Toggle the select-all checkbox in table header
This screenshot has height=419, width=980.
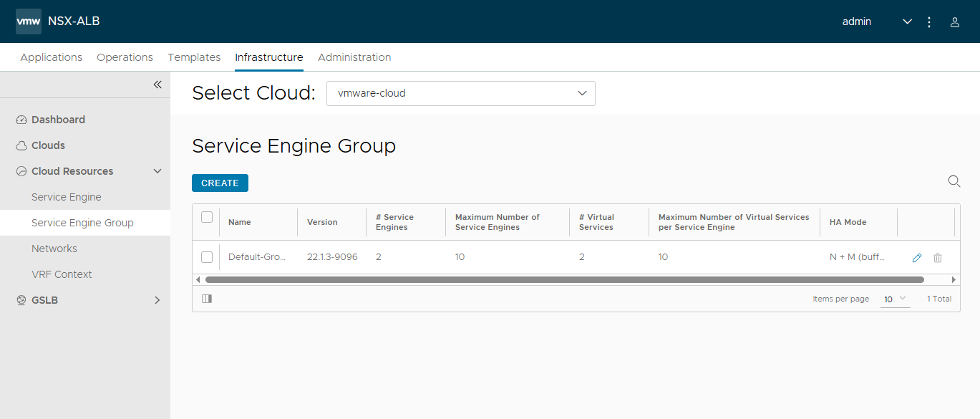(x=207, y=217)
